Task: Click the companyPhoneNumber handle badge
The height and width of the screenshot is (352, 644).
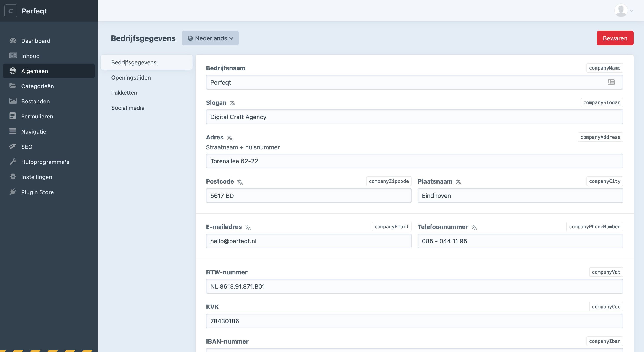Action: (x=594, y=227)
